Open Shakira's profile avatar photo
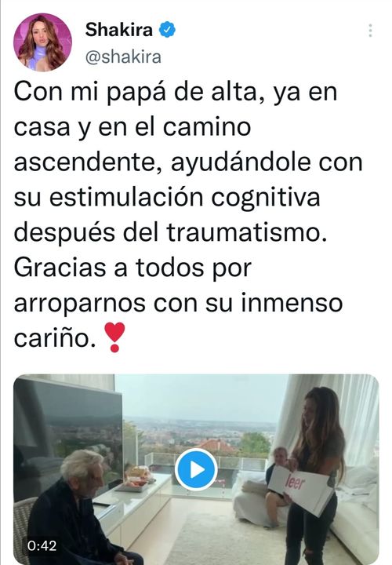 point(42,42)
